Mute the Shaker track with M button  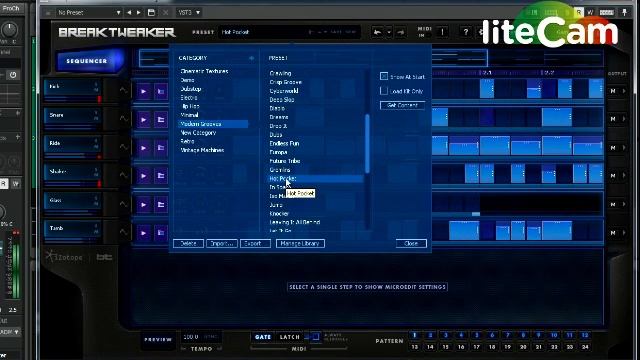613,176
